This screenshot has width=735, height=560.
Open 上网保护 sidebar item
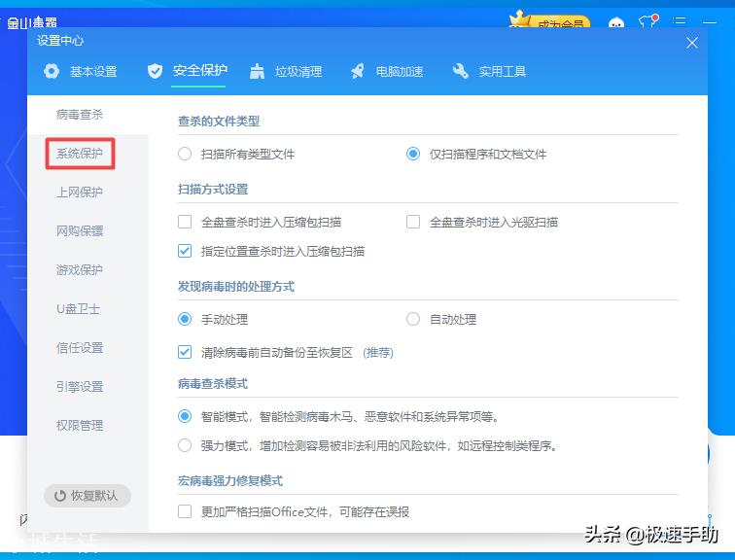click(x=80, y=192)
